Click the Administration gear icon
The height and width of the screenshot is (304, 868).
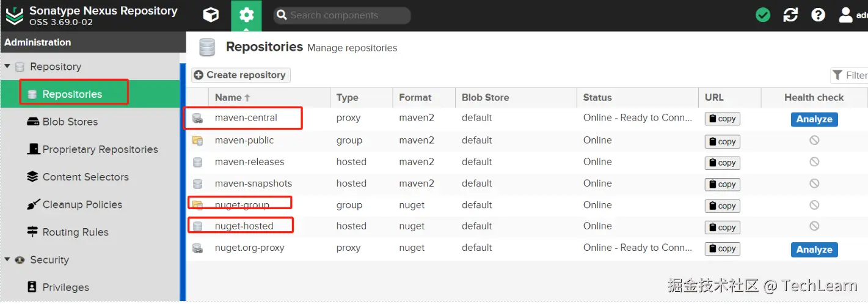click(246, 15)
